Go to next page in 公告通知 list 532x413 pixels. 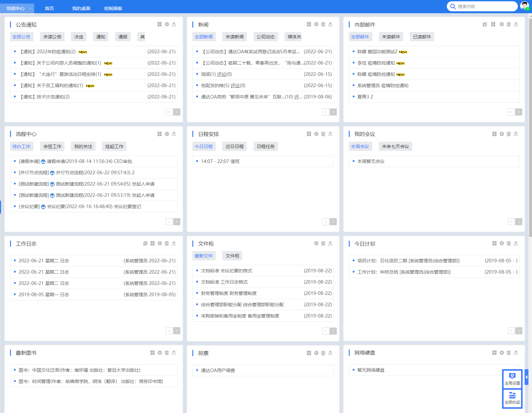[177, 112]
